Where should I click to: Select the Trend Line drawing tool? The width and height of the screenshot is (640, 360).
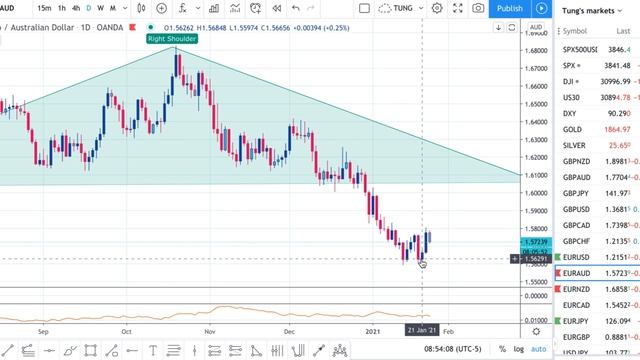coord(8,350)
